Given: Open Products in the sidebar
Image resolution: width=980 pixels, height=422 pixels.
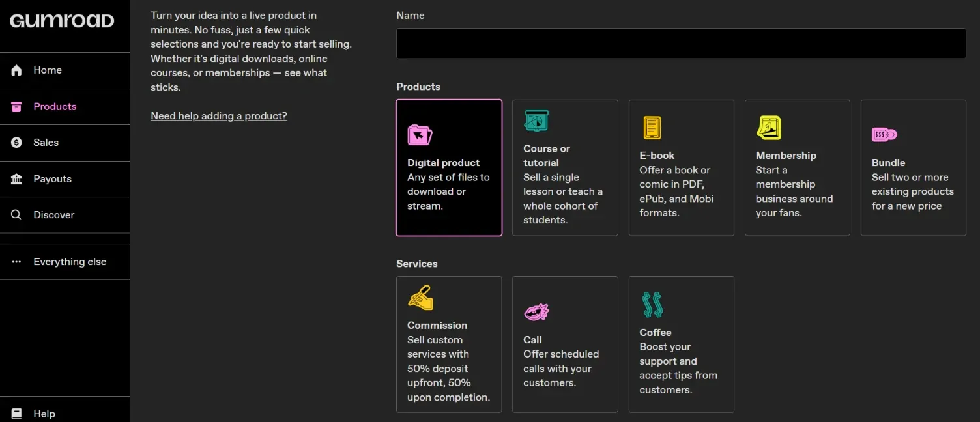Looking at the screenshot, I should pyautogui.click(x=65, y=107).
